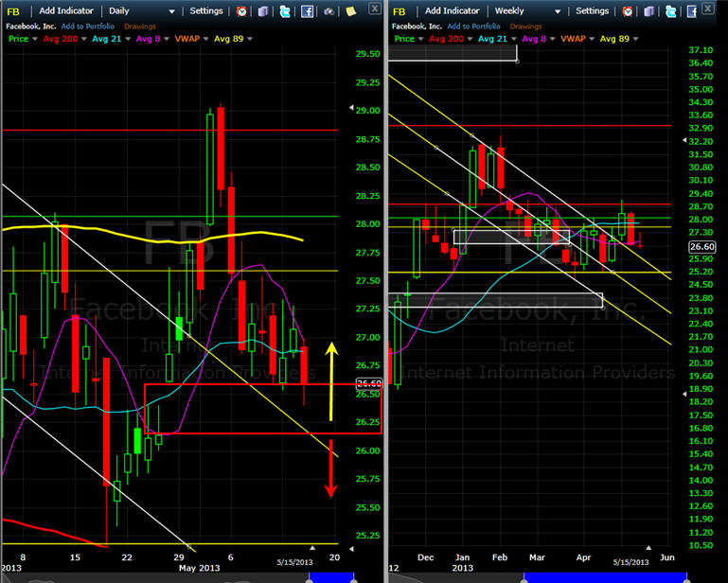The height and width of the screenshot is (583, 728).
Task: Set an alert with Weekly chart alarm clock
Action: click(x=628, y=11)
